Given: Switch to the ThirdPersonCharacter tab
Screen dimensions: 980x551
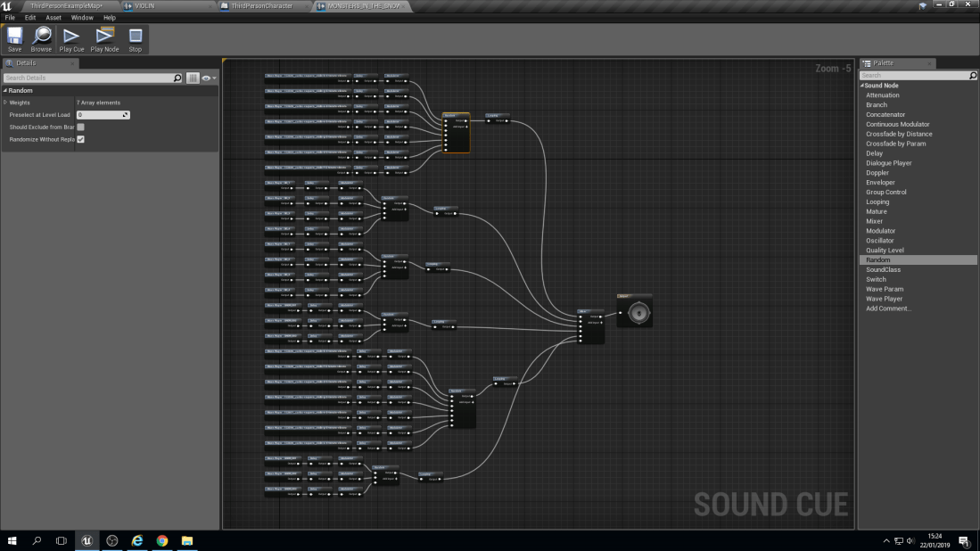Looking at the screenshot, I should point(262,5).
